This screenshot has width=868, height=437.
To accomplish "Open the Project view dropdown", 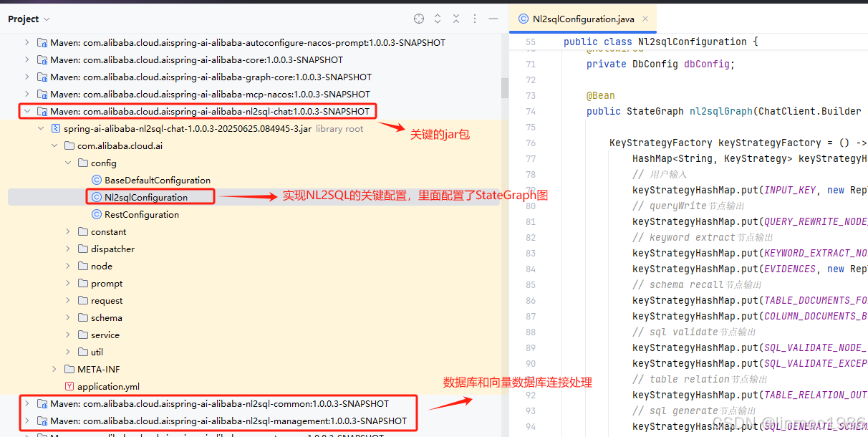I will 29,19.
